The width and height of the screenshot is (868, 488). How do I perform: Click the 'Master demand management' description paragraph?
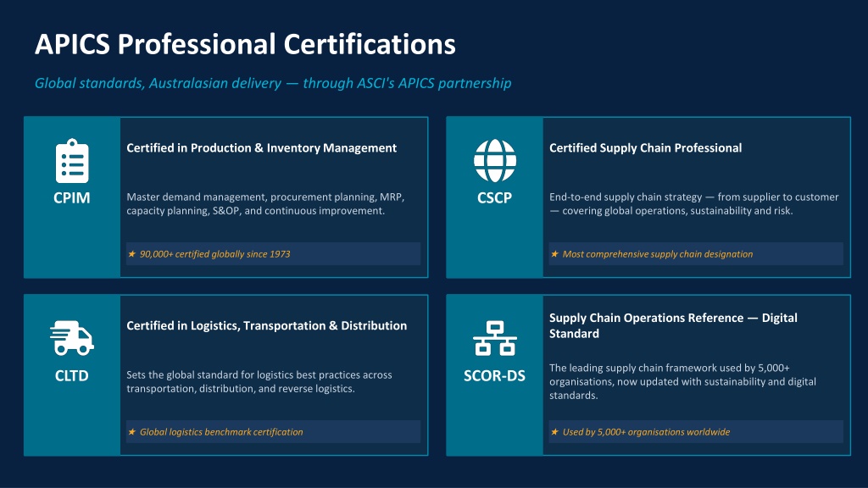tap(265, 203)
